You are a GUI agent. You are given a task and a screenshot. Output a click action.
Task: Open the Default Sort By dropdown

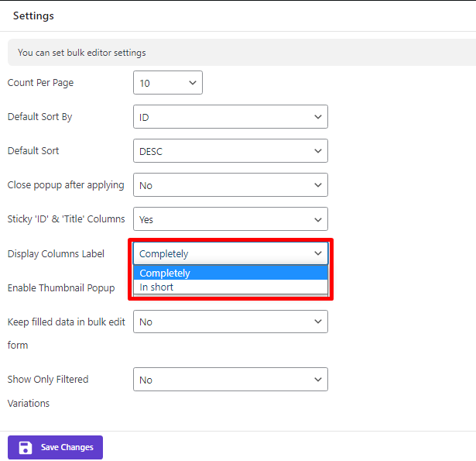pyautogui.click(x=231, y=117)
